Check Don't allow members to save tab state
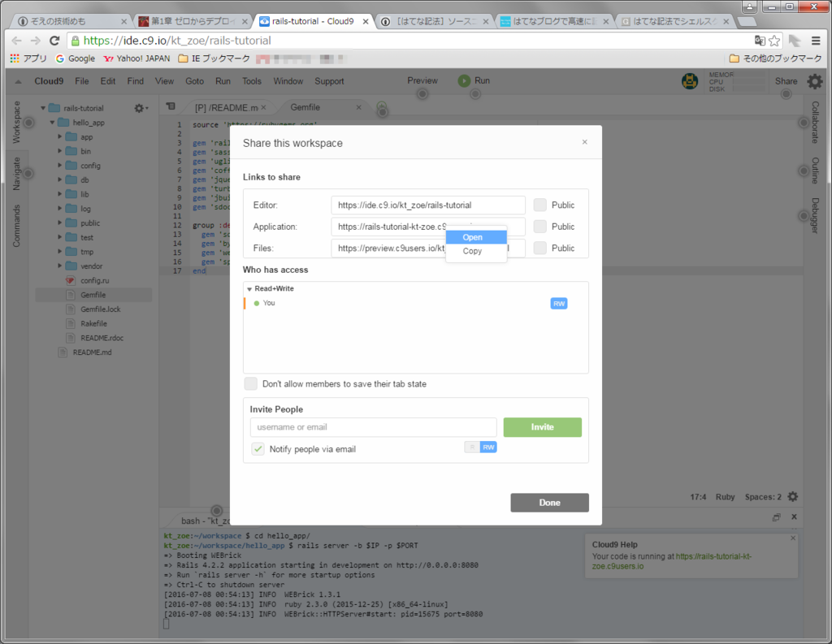 point(250,383)
